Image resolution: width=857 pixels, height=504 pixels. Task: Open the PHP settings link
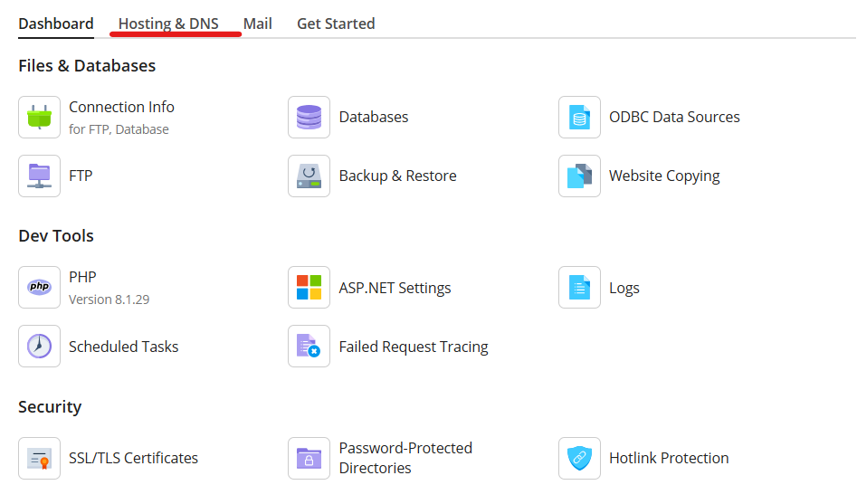pyautogui.click(x=82, y=277)
